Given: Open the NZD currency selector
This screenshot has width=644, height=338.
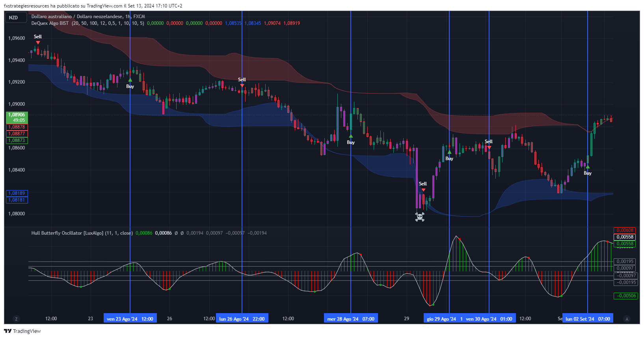Looking at the screenshot, I should 14,17.
